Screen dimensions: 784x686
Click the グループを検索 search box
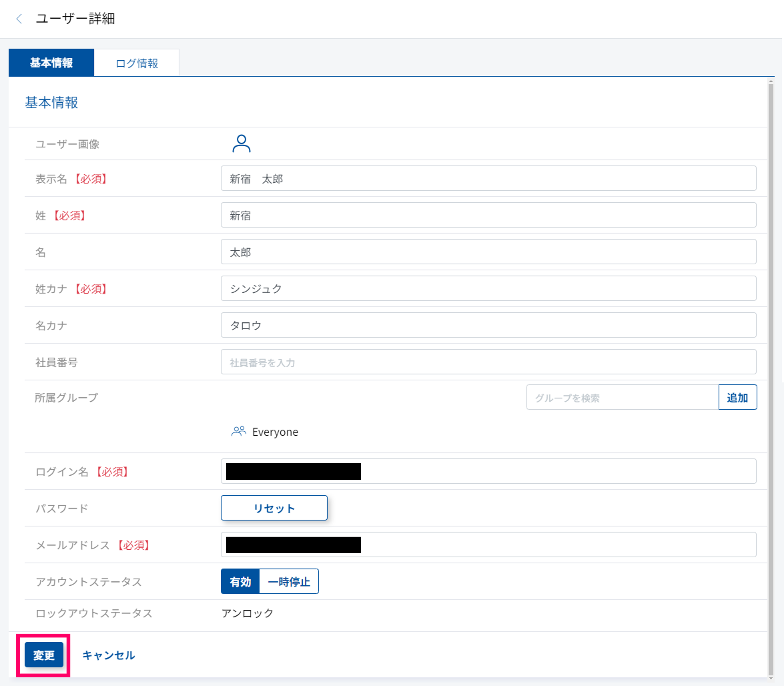(x=622, y=397)
